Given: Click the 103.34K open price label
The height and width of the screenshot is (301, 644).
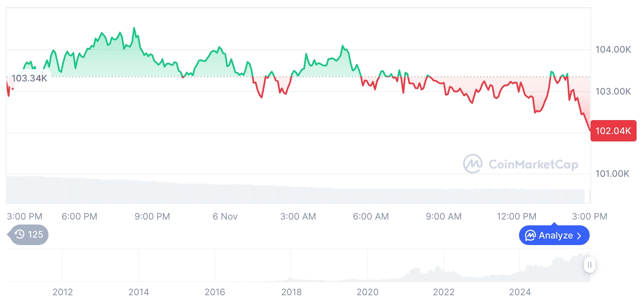Looking at the screenshot, I should 29,78.
